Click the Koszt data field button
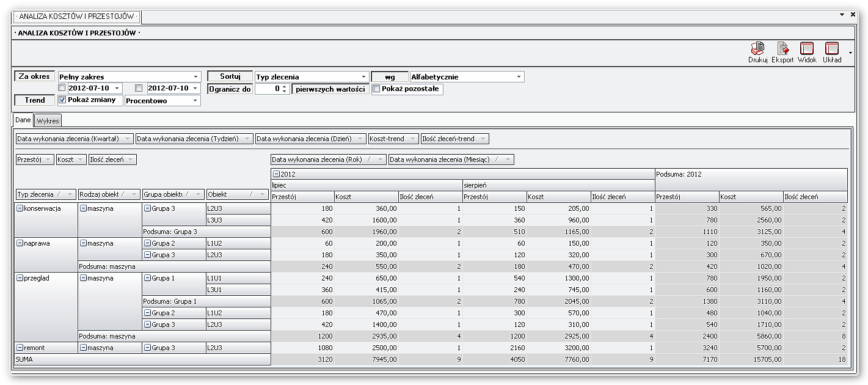Viewport: 868px width, 385px height. (x=71, y=159)
